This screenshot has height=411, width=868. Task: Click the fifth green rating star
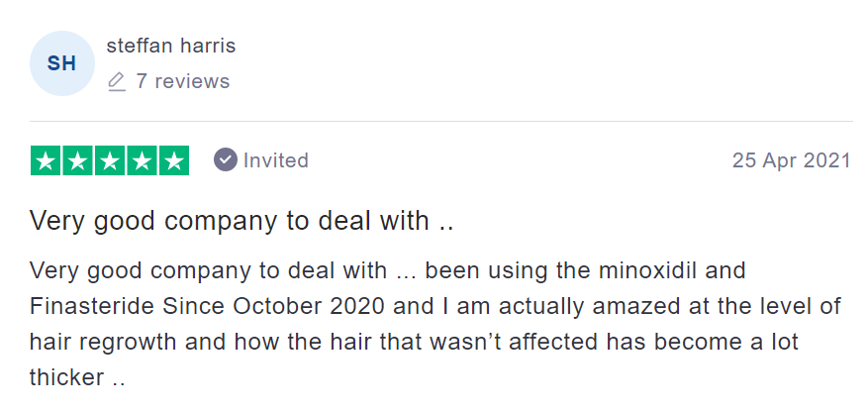[174, 160]
